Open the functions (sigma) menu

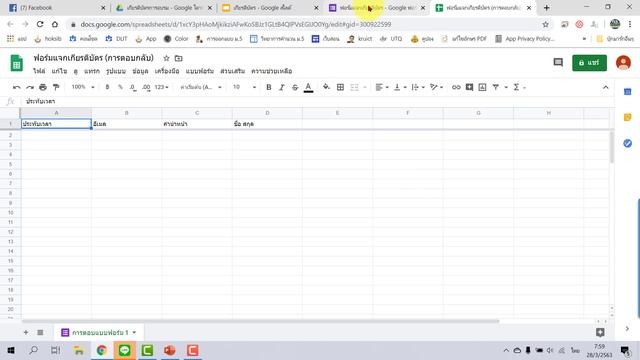pos(519,87)
